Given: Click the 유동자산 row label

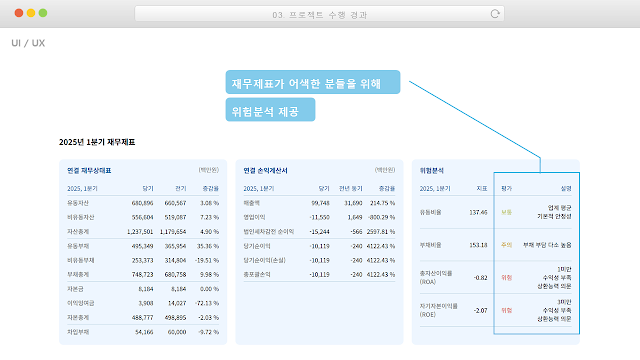Looking at the screenshot, I should 78,203.
